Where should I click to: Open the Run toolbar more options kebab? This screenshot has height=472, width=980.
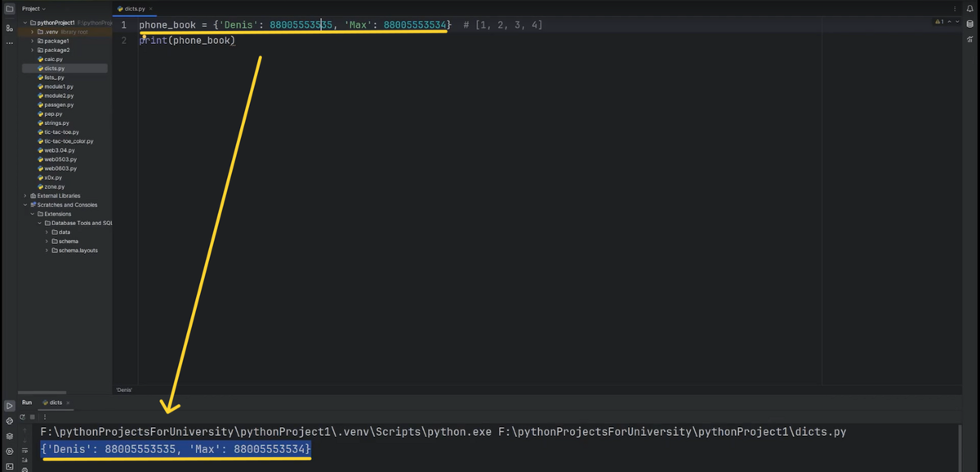pos(45,417)
